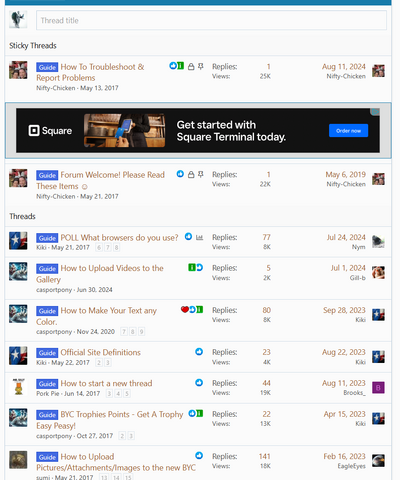400x480 pixels.
Task: Click the like icon on start new thread row
Action: coord(199,383)
